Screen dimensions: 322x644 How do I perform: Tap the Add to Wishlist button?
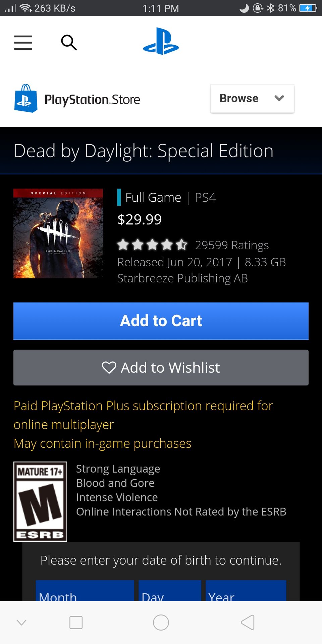(x=161, y=368)
